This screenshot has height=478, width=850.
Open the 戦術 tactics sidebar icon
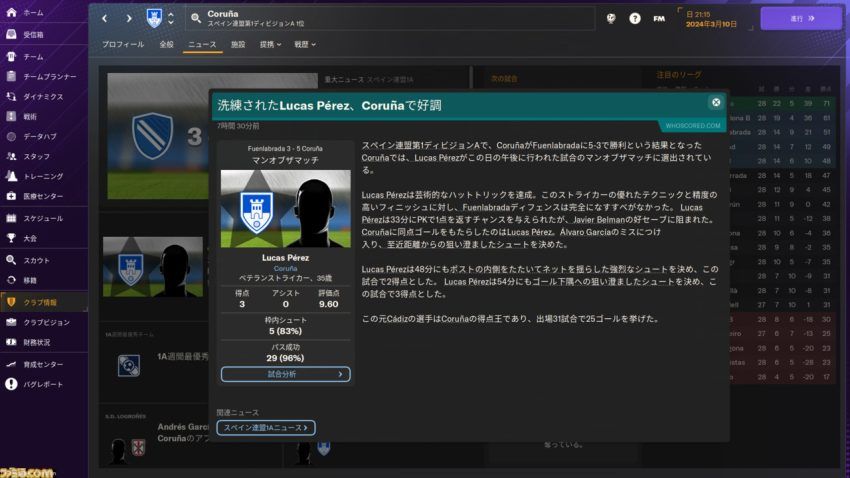[11, 116]
